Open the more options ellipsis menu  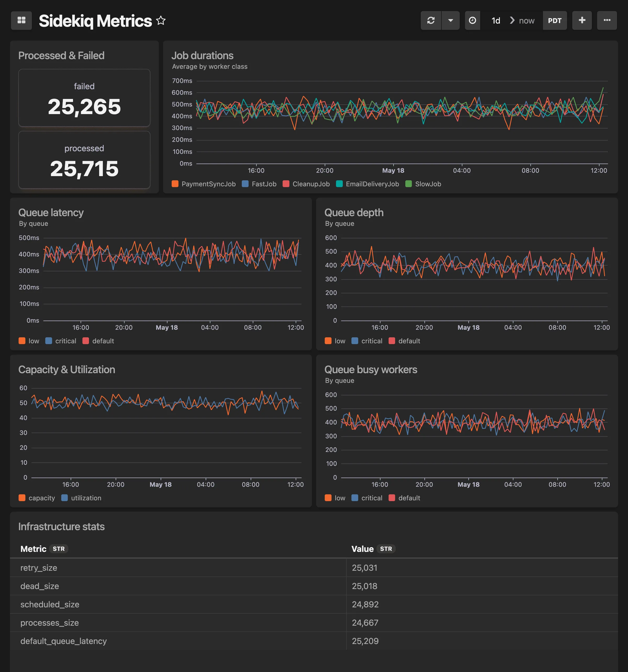tap(607, 21)
